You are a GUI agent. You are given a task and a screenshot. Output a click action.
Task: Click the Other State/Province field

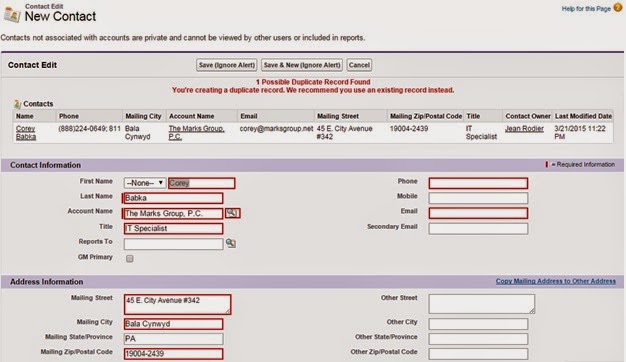[478, 339]
